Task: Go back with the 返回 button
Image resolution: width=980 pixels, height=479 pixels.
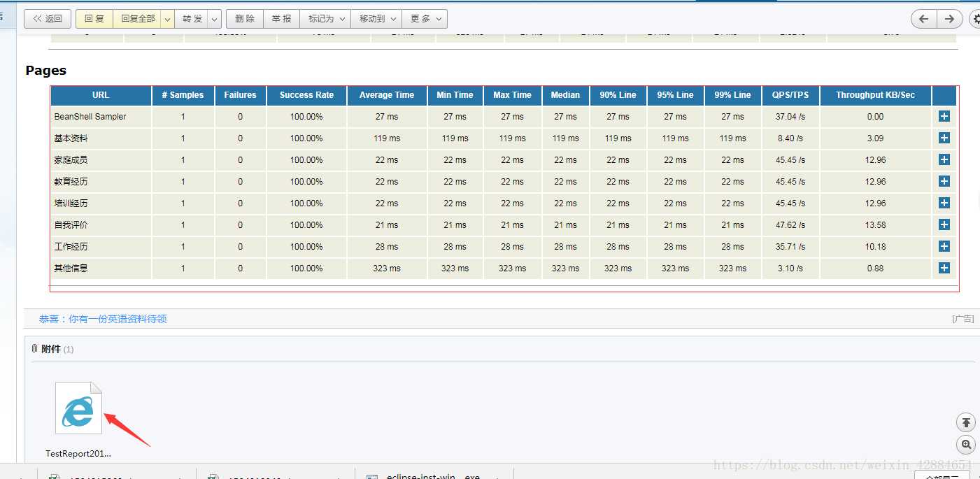Action: click(x=48, y=19)
